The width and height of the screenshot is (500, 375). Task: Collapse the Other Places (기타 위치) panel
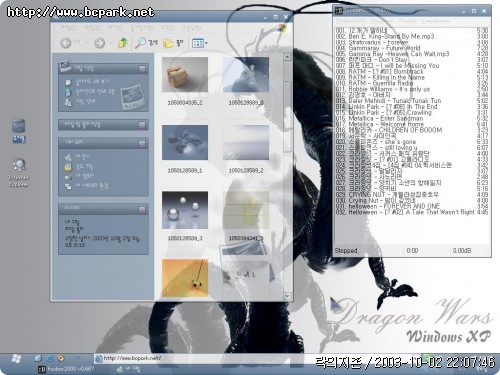pos(142,143)
